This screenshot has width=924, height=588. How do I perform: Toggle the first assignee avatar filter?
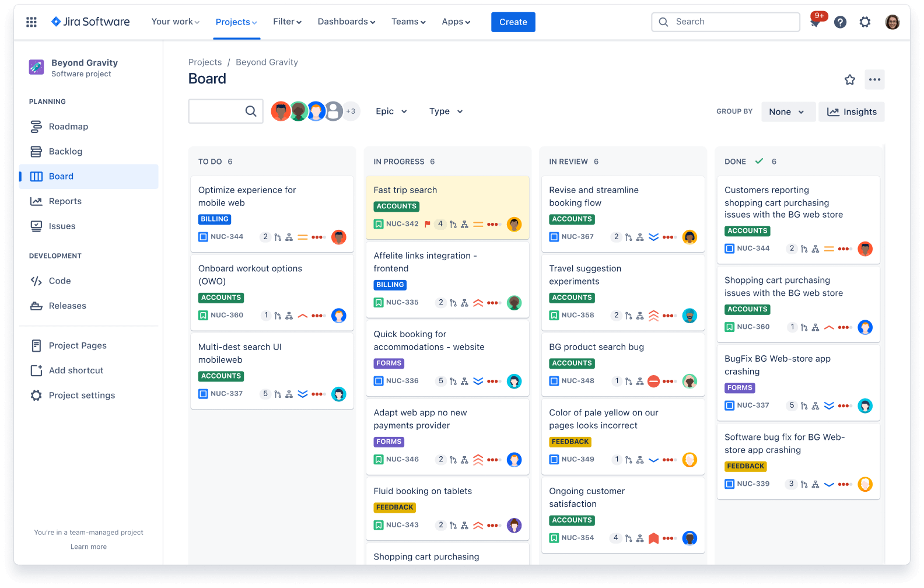point(281,111)
